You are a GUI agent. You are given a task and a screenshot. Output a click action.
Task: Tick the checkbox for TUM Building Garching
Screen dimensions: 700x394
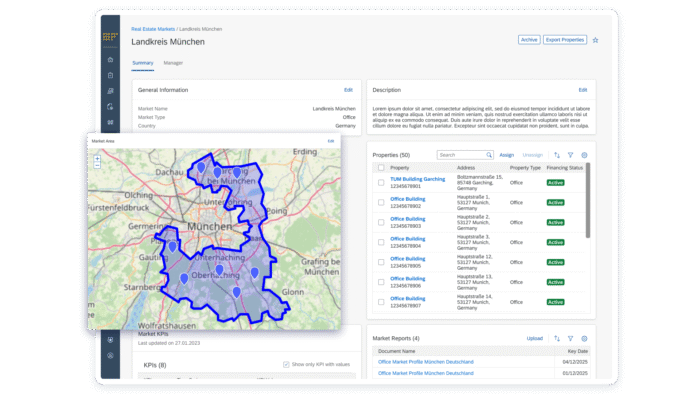tap(381, 182)
